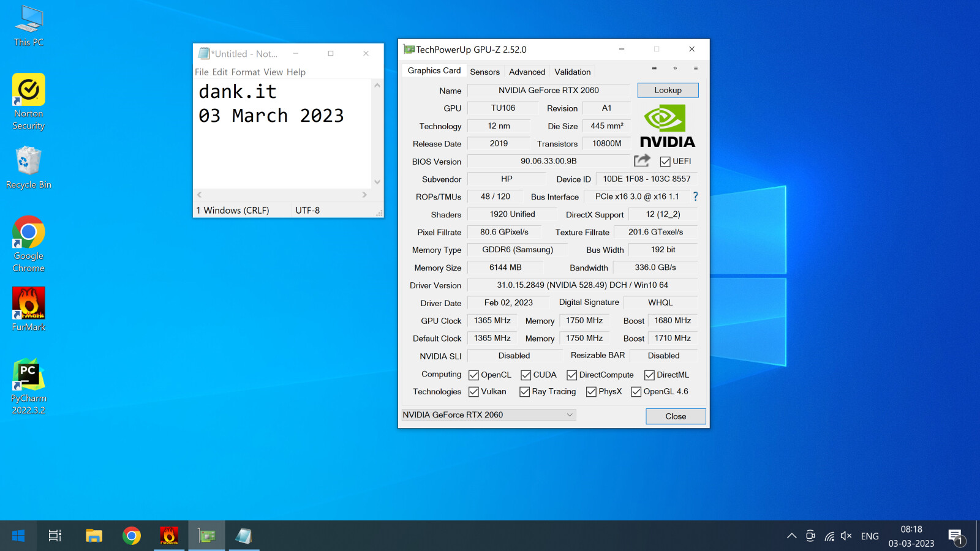
Task: Click the muted speaker tray icon
Action: [x=846, y=536]
